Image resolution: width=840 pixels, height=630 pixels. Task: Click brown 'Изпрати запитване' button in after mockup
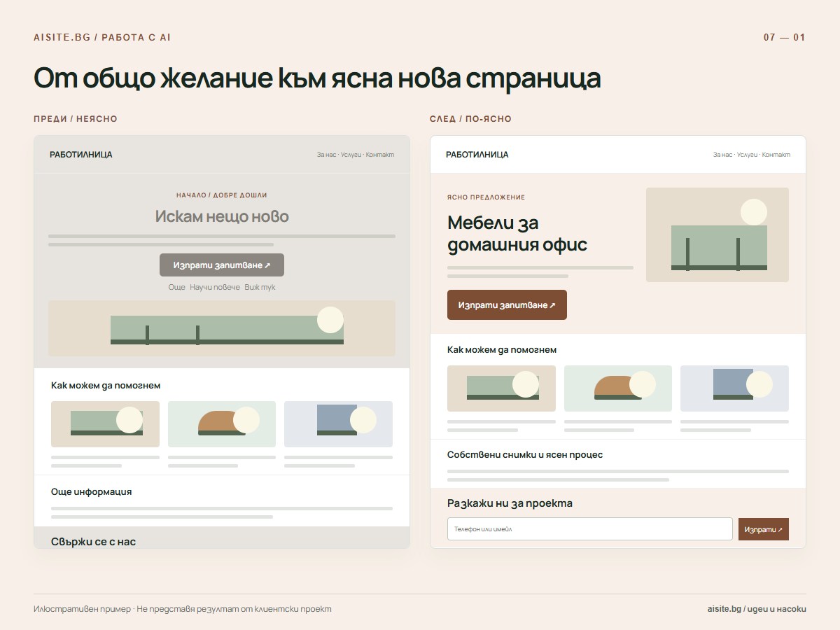[x=507, y=305]
